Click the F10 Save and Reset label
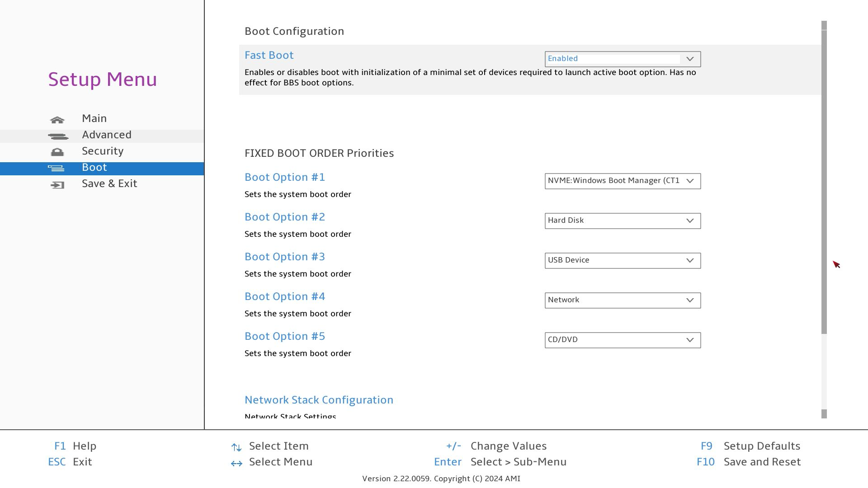 point(762,462)
